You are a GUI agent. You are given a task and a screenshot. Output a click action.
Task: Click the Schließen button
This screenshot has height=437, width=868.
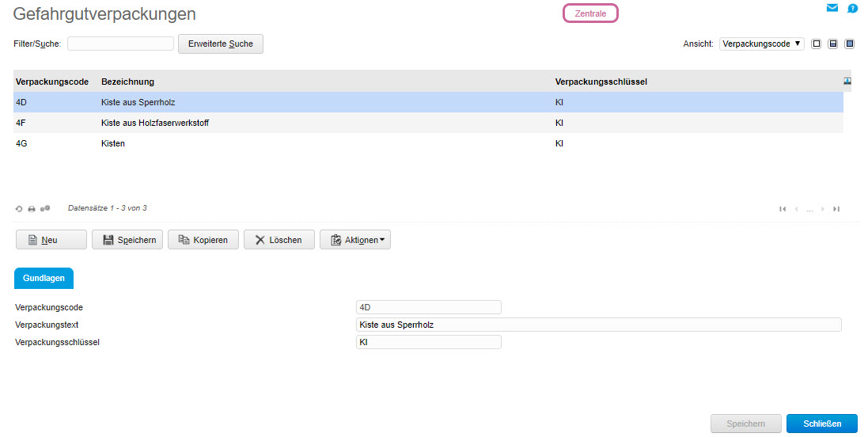point(821,424)
